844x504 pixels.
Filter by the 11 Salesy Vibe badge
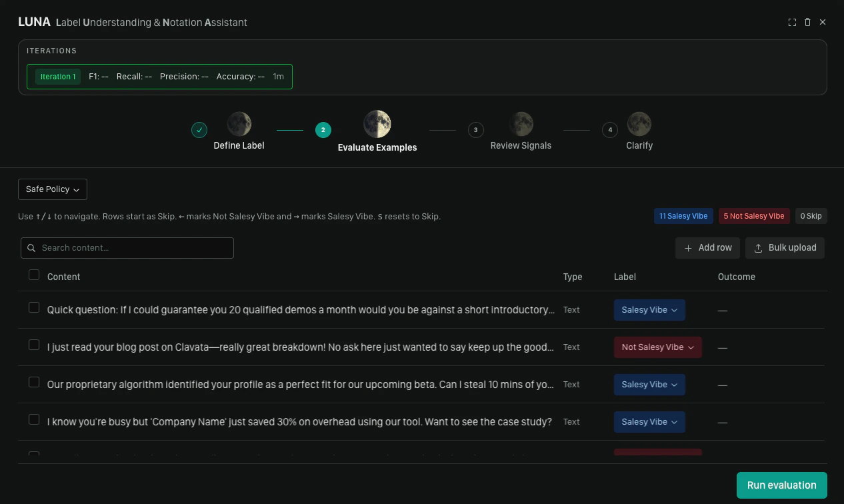pyautogui.click(x=683, y=216)
